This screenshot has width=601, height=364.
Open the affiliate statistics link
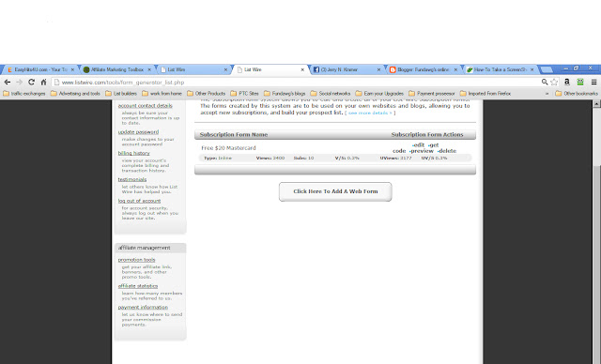138,286
